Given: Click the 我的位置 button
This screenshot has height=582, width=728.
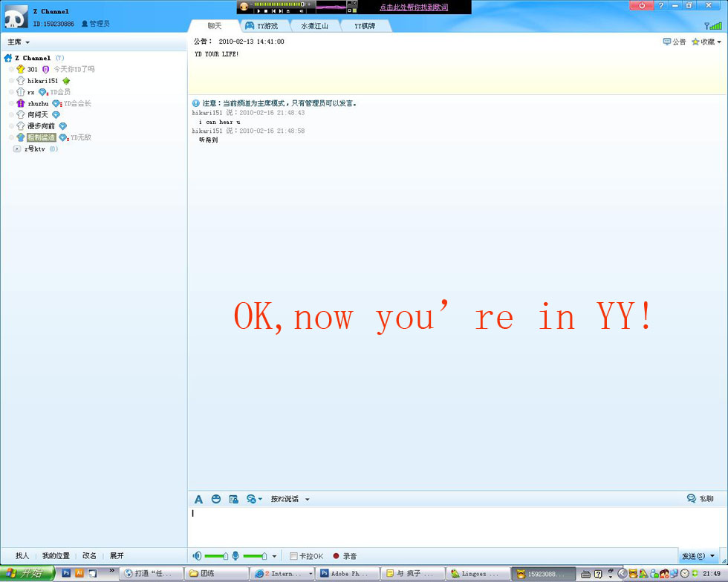Looking at the screenshot, I should pos(56,555).
